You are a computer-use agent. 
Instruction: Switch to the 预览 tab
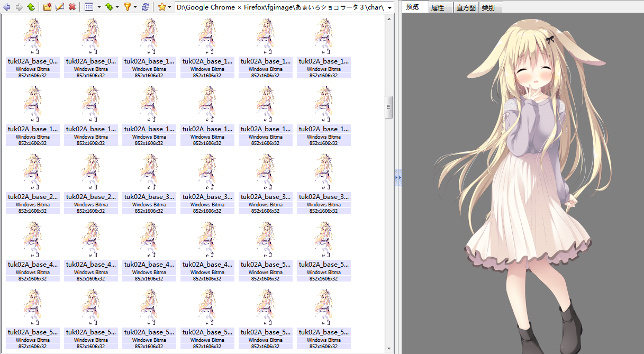coord(415,7)
